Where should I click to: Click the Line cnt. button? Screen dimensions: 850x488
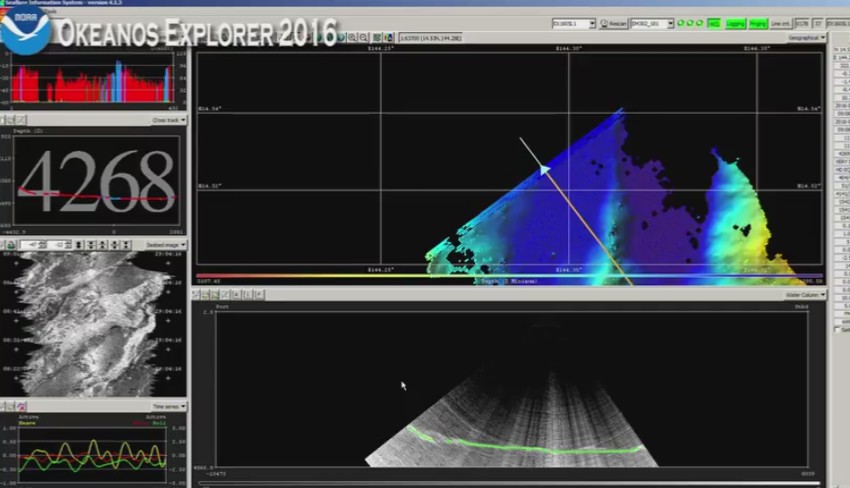click(x=782, y=23)
